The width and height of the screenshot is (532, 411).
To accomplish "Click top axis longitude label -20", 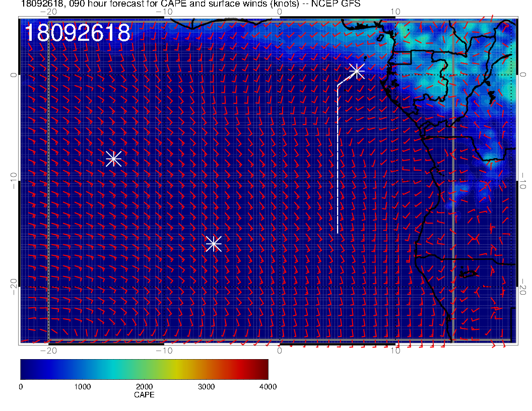I will (x=48, y=12).
